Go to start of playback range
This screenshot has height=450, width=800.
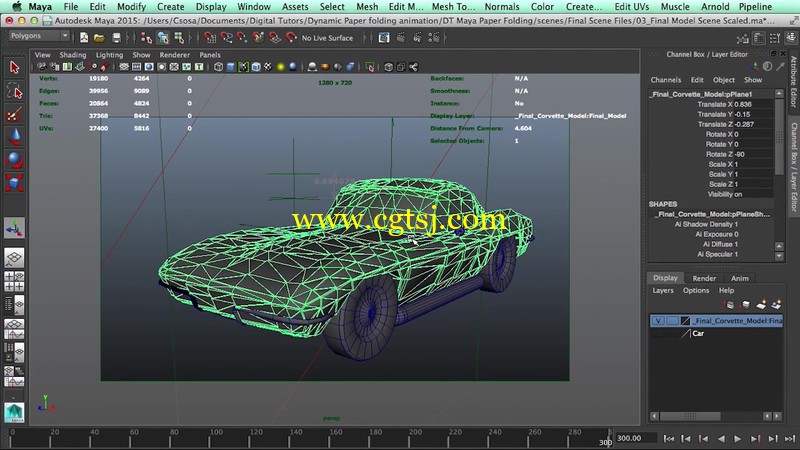pyautogui.click(x=669, y=438)
